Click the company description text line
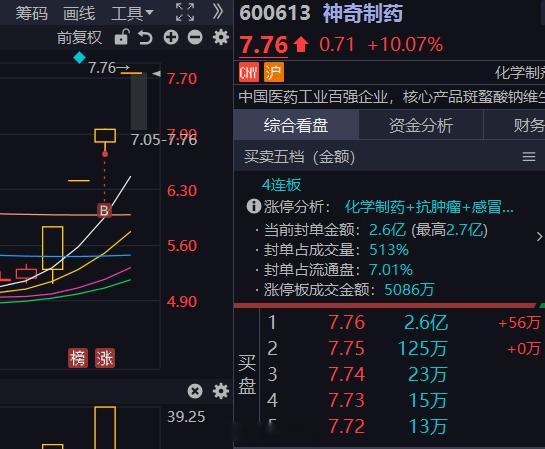The width and height of the screenshot is (545, 449). pos(391,97)
